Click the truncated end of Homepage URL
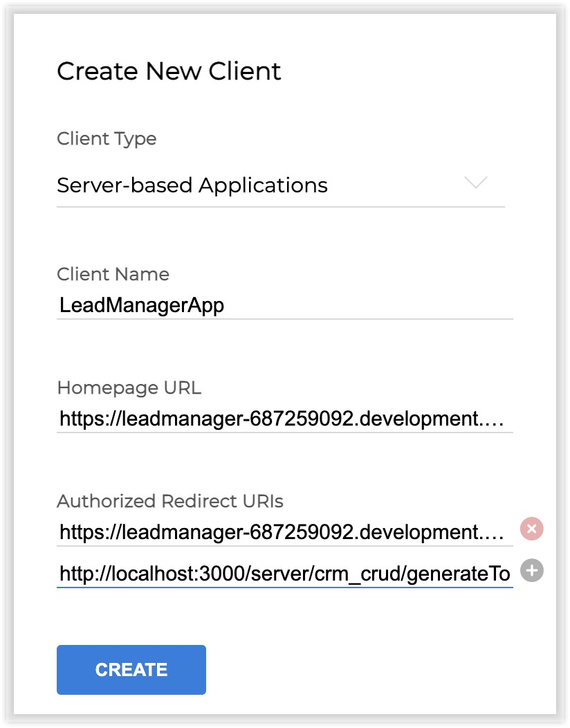The image size is (570, 728). pos(498,419)
